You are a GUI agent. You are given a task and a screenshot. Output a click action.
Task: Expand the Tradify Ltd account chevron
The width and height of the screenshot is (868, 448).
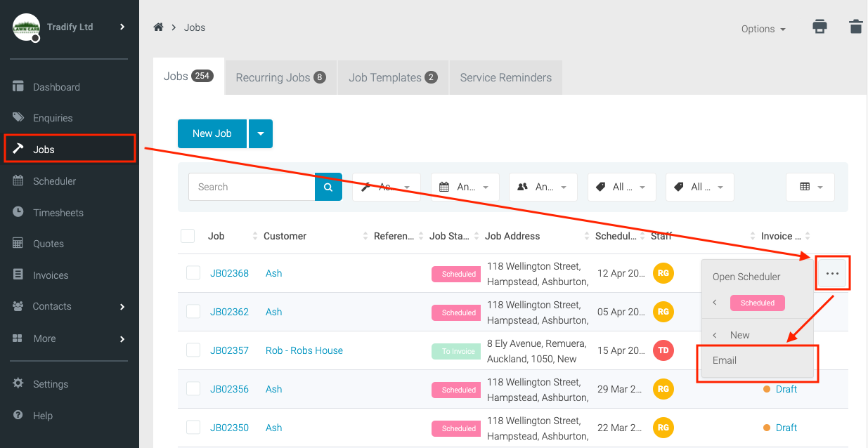point(122,27)
